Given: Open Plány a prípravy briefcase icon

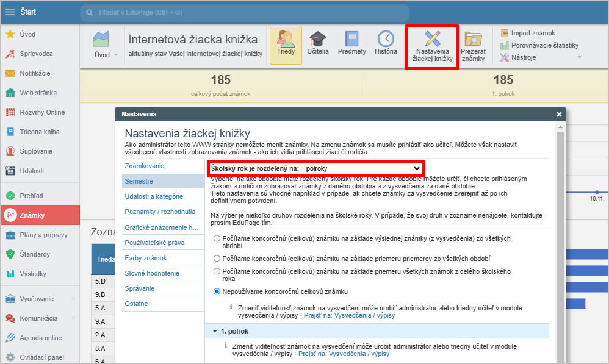Looking at the screenshot, I should point(10,235).
